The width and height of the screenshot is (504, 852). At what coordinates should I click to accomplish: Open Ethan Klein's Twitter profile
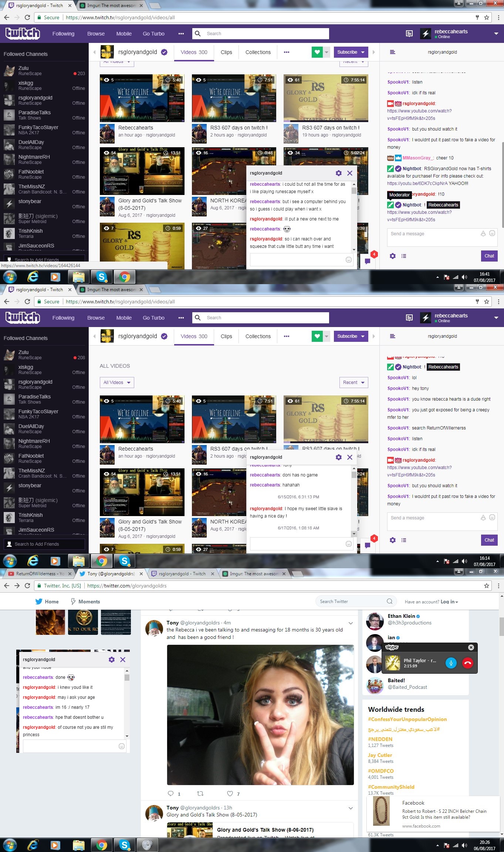[402, 616]
